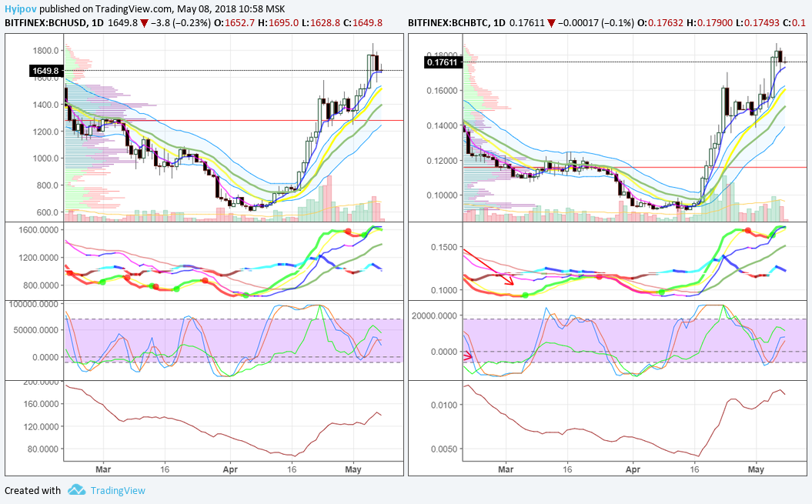Open the Hyipov author profile link
812x504 pixels.
pyautogui.click(x=21, y=8)
